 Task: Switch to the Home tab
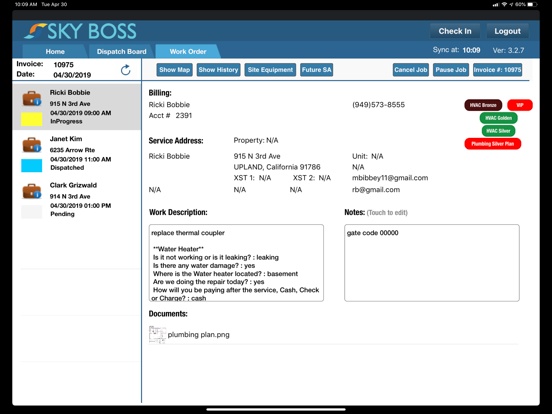coord(55,51)
